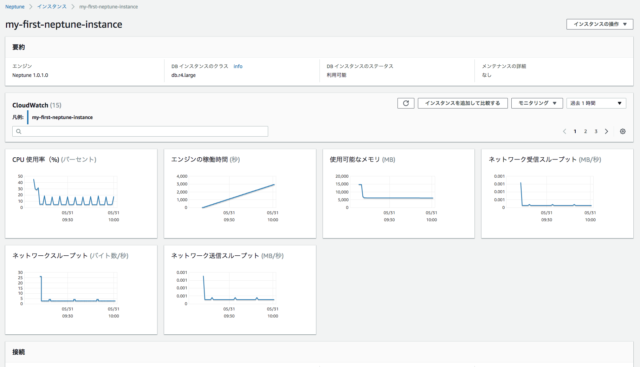640x367 pixels.
Task: Select metrics page 2
Action: click(585, 131)
